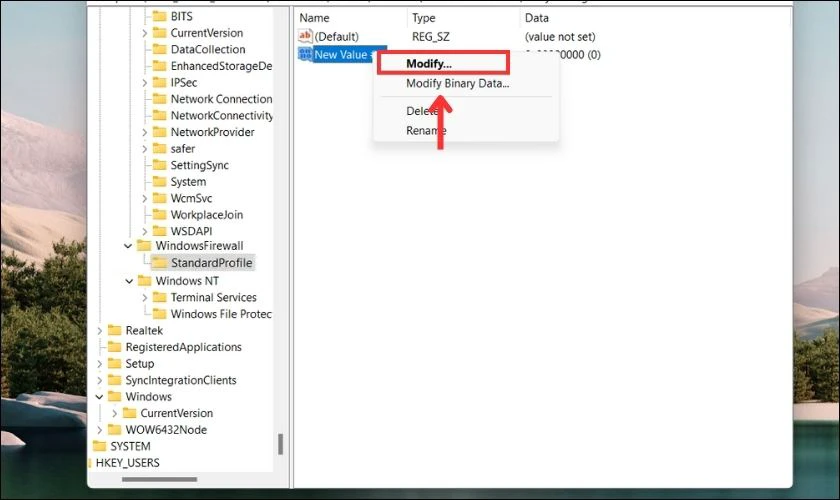This screenshot has height=500, width=840.
Task: Expand the Setup tree node
Action: click(99, 364)
